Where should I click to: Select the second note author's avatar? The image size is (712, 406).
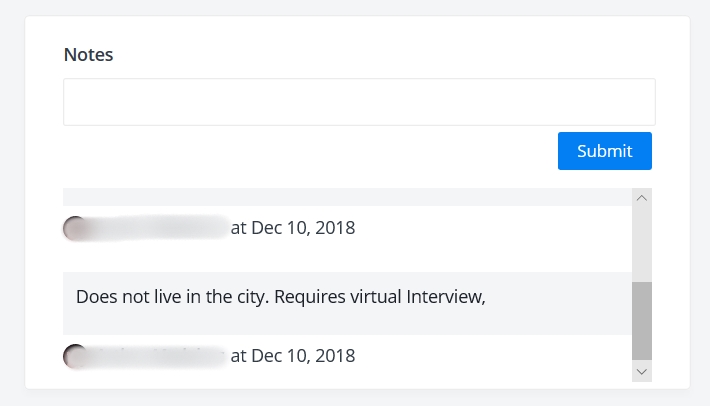coord(75,356)
